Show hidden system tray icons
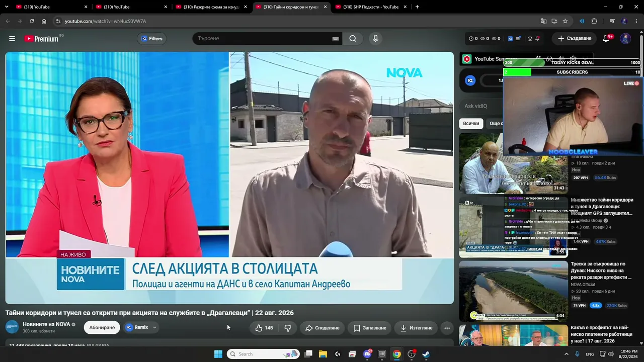The height and width of the screenshot is (362, 644). coord(567,354)
